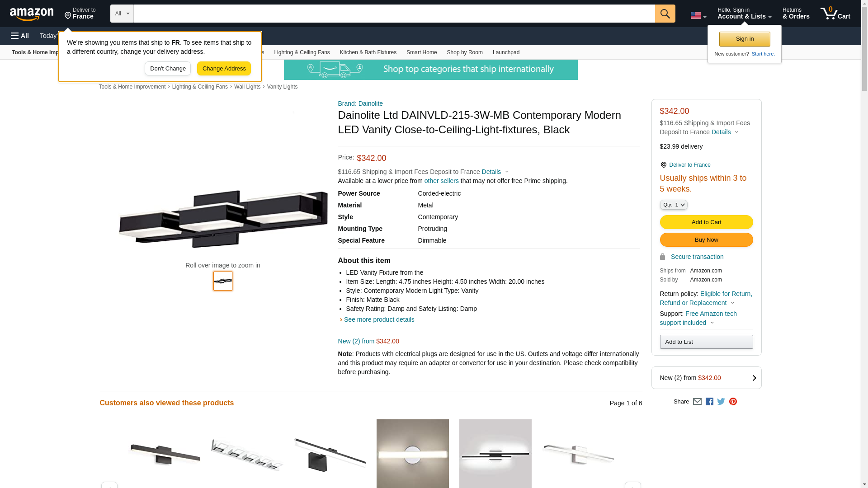Click the magnifying glass search button

(665, 14)
